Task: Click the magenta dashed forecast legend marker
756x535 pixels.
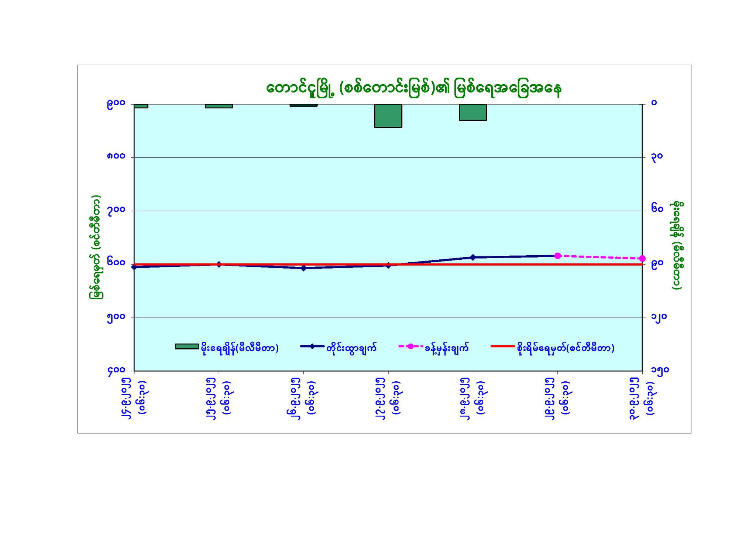Action: click(x=410, y=346)
